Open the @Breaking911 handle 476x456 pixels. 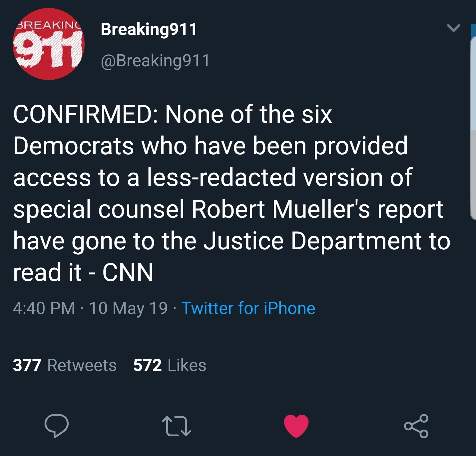[x=155, y=61]
